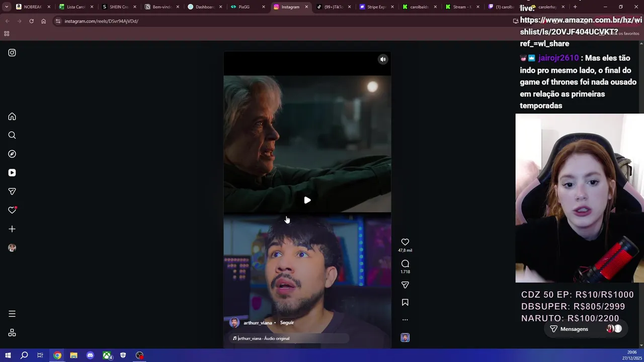Open the apps grid in bookmarks bar
The height and width of the screenshot is (362, 644).
[7, 34]
